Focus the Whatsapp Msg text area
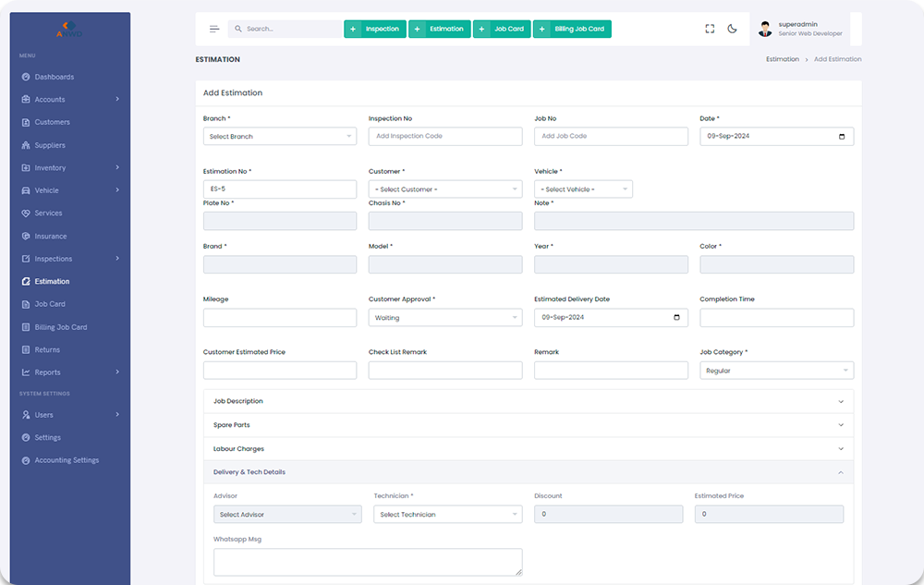 (368, 562)
